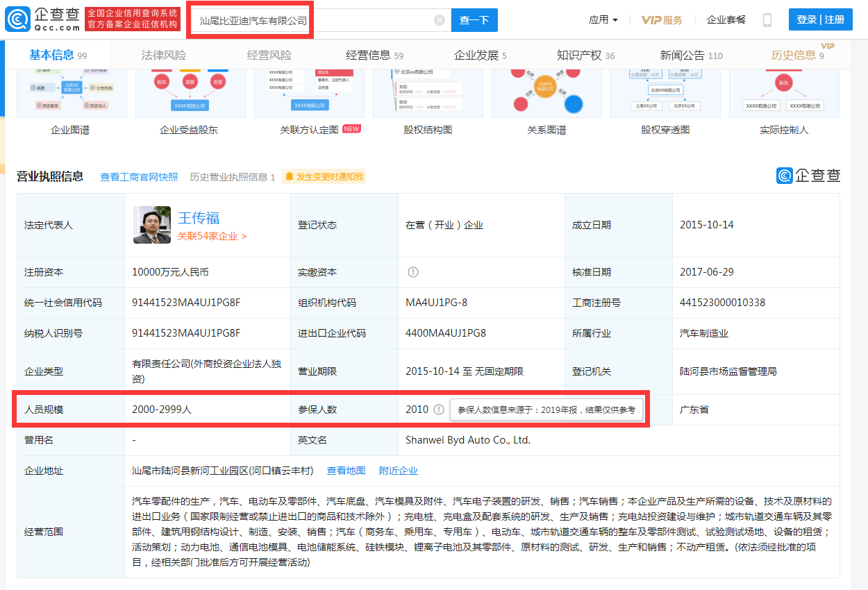This screenshot has height=590, width=868.
Task: Open the 企业受益股东 diagram thumbnail
Action: pos(189,93)
